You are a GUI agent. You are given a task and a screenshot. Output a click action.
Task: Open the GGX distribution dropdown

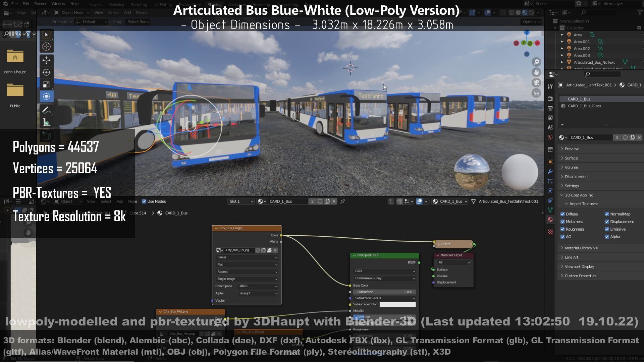coord(384,271)
